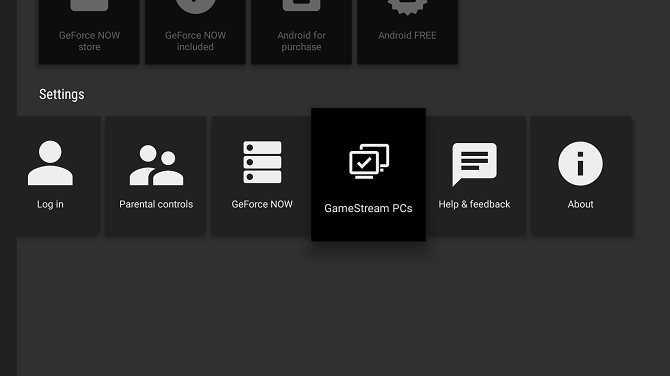
Task: Open Parental controls settings tile
Action: pyautogui.click(x=156, y=175)
